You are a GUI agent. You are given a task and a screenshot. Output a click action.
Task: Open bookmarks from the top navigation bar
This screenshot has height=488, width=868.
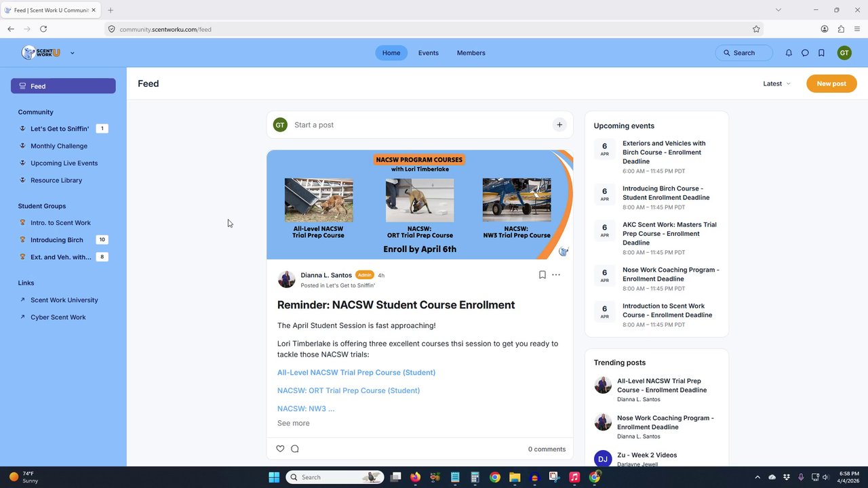coord(821,53)
